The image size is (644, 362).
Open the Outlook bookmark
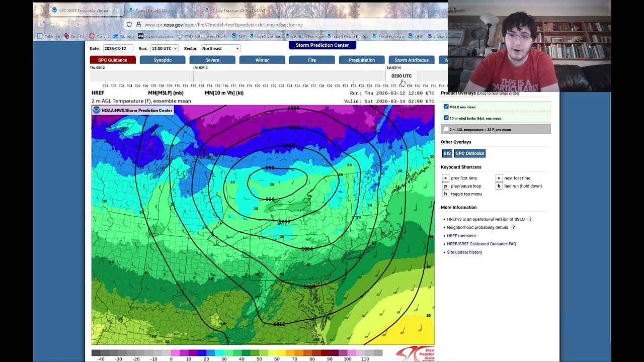pyautogui.click(x=123, y=36)
